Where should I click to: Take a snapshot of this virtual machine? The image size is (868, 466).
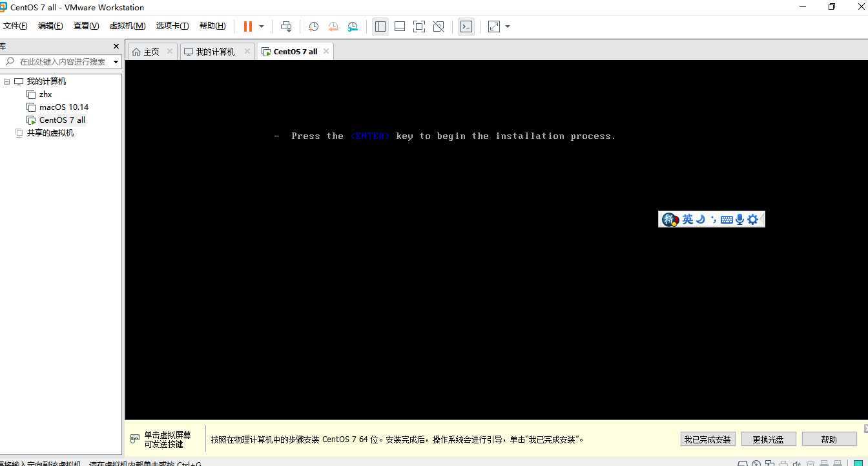313,26
